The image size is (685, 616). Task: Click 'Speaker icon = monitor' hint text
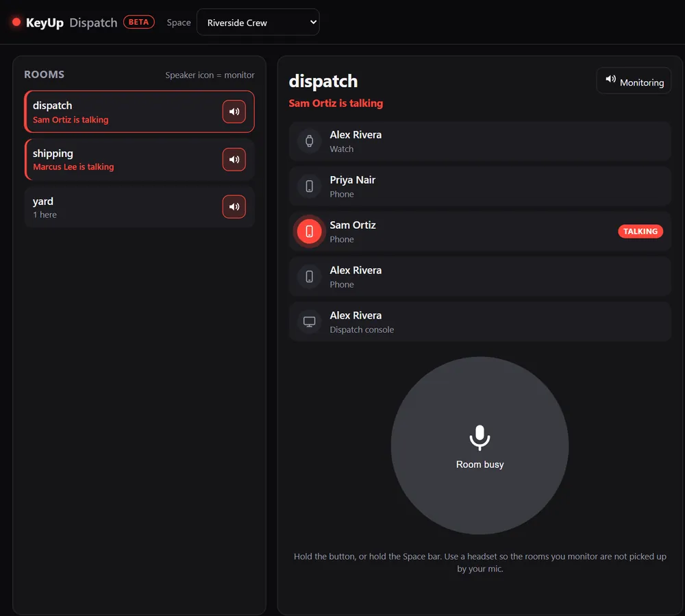[210, 75]
